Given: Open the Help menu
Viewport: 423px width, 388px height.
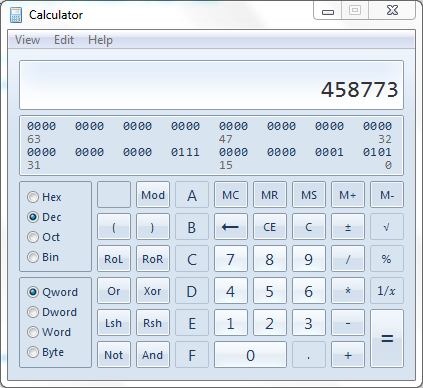Looking at the screenshot, I should click(x=100, y=40).
